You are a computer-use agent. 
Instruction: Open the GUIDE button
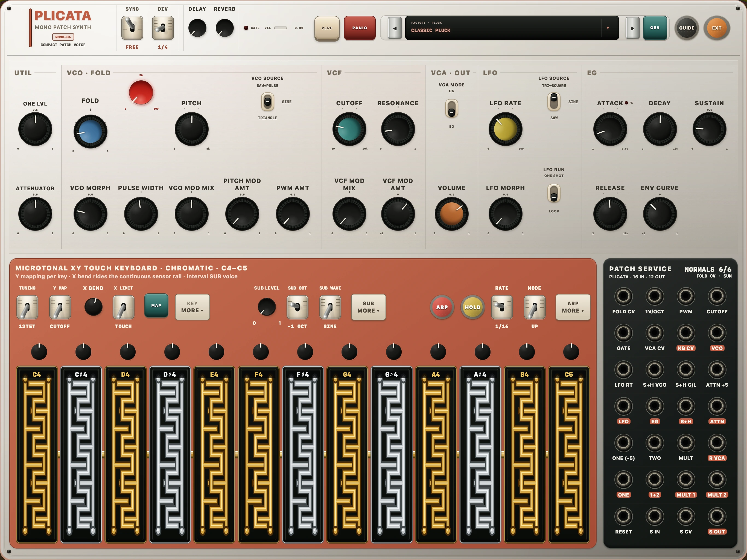coord(687,28)
